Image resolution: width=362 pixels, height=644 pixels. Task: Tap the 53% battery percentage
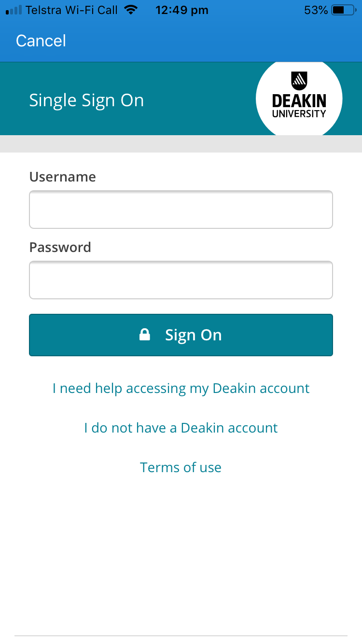(x=316, y=10)
